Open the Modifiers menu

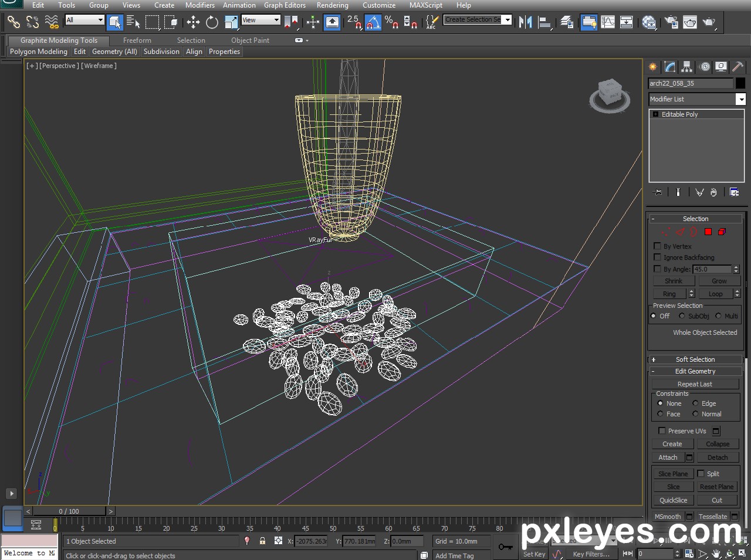point(200,5)
